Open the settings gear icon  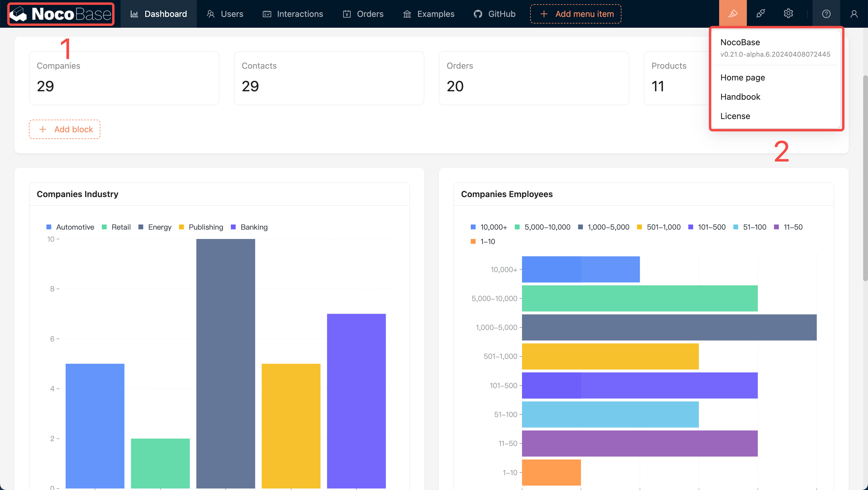[x=788, y=14]
